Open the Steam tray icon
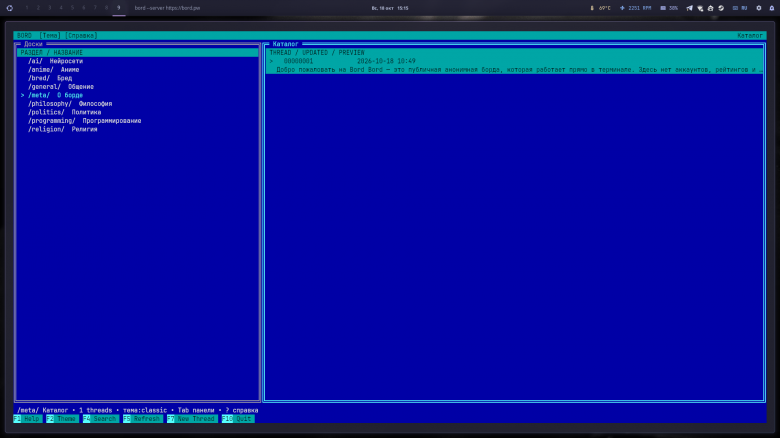The height and width of the screenshot is (438, 780). 721,8
